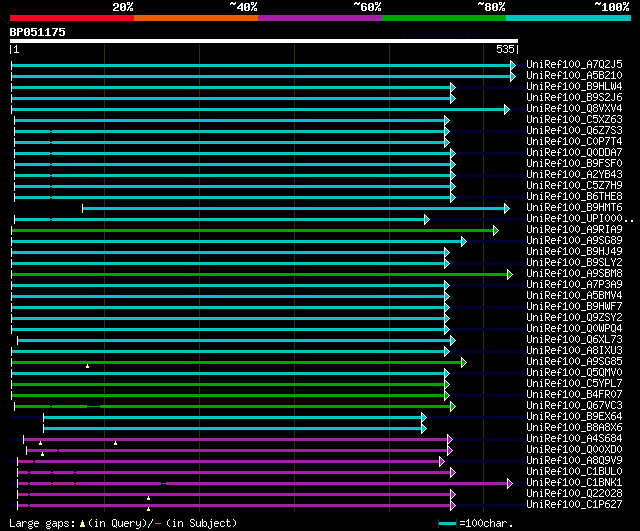Select the UniRef100_Q00XD0 label
640x531 pixels.
574,450
